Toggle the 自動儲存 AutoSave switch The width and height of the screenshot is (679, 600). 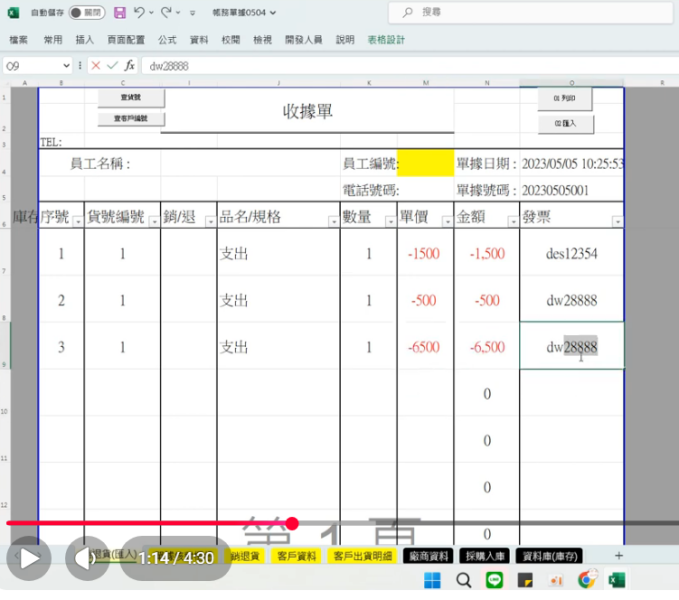(87, 13)
